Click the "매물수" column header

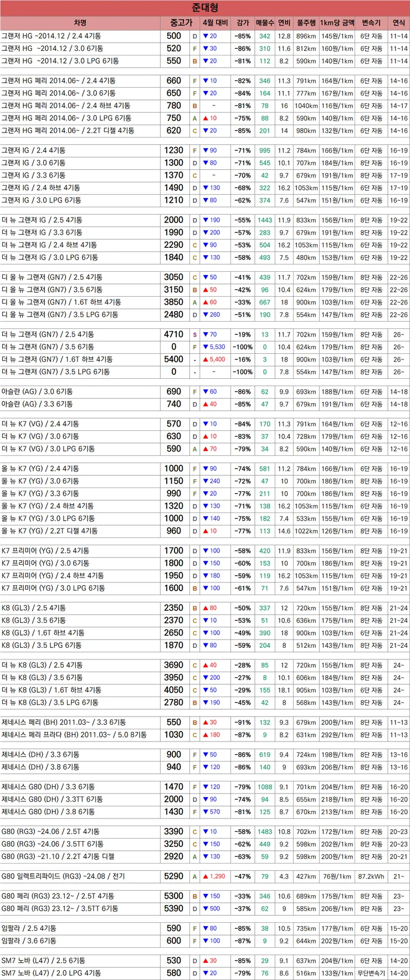point(265,23)
